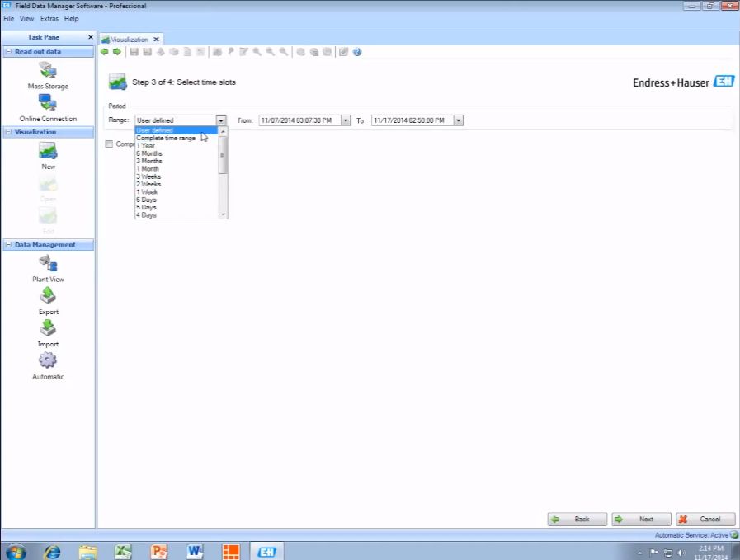Viewport: 740px width, 560px height.
Task: Click the first greyed save icon in toolbar
Action: tap(134, 52)
